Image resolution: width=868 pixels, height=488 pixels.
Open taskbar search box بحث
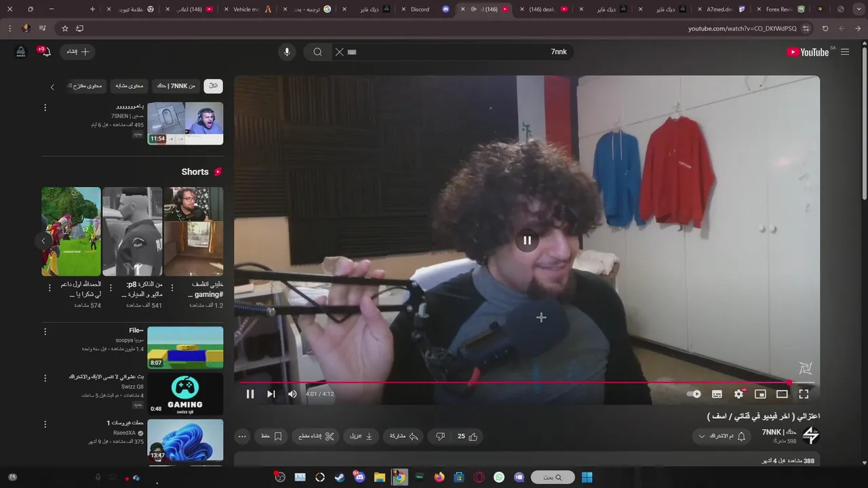[553, 477]
